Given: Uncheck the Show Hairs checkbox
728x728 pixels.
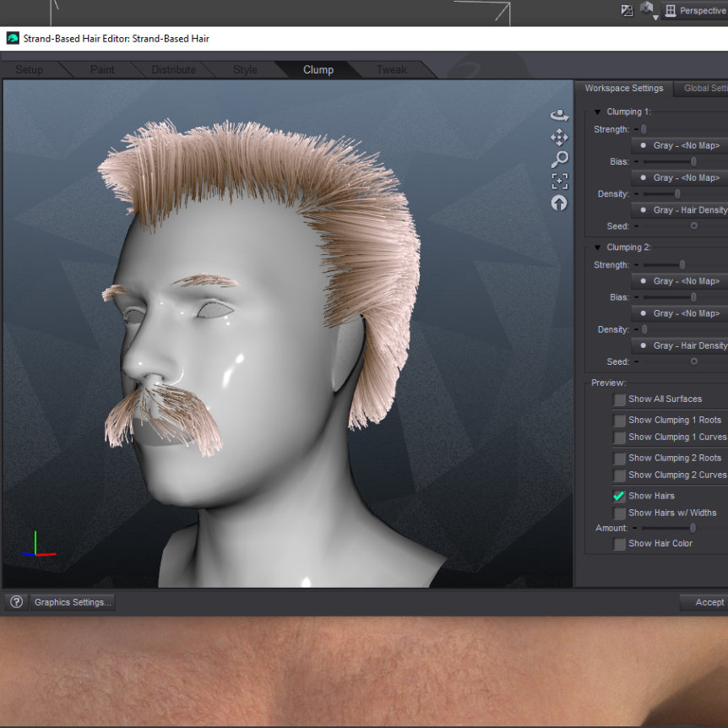Looking at the screenshot, I should 619,497.
